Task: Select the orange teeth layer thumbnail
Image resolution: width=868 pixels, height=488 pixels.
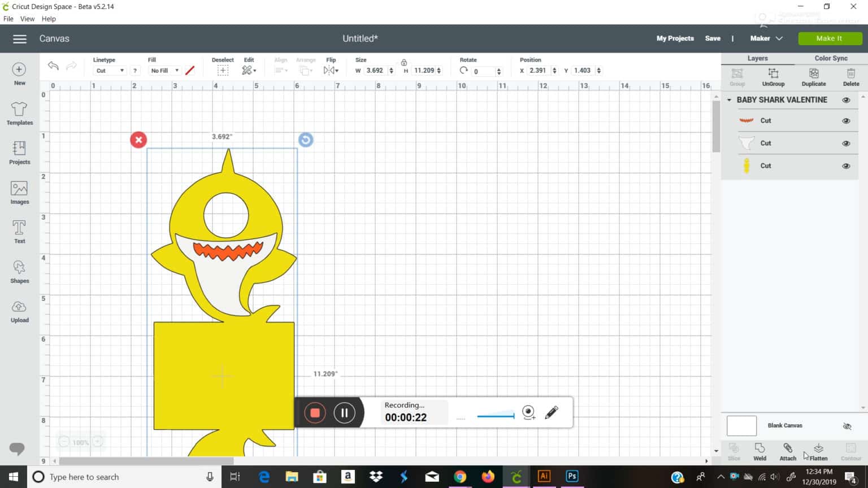Action: tap(747, 121)
